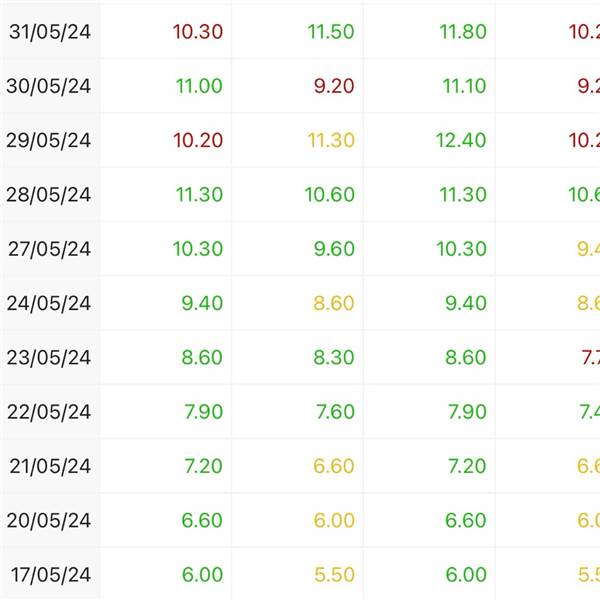Select the 10.60 value on 28/05/24
This screenshot has width=600, height=600.
tap(330, 195)
